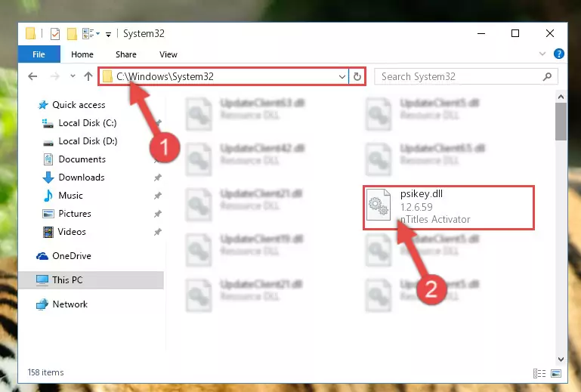Open Pictures folder in sidebar
581x392 pixels.
(66, 214)
